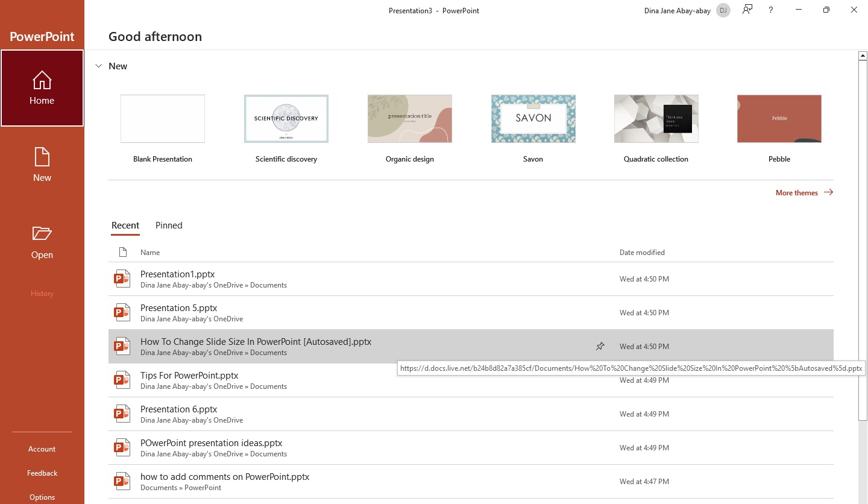
Task: Switch to the Pinned files view
Action: [x=168, y=225]
